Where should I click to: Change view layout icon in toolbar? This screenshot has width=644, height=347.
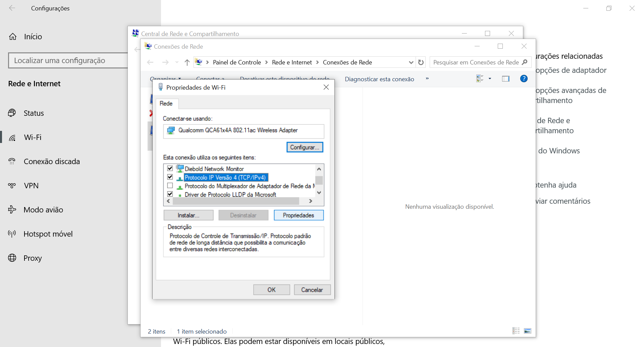(x=480, y=79)
